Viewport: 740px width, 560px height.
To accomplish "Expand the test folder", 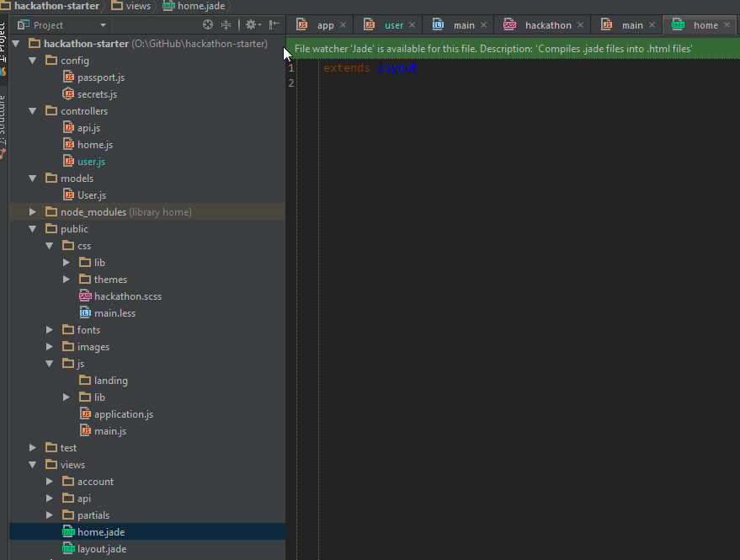I will 33,448.
